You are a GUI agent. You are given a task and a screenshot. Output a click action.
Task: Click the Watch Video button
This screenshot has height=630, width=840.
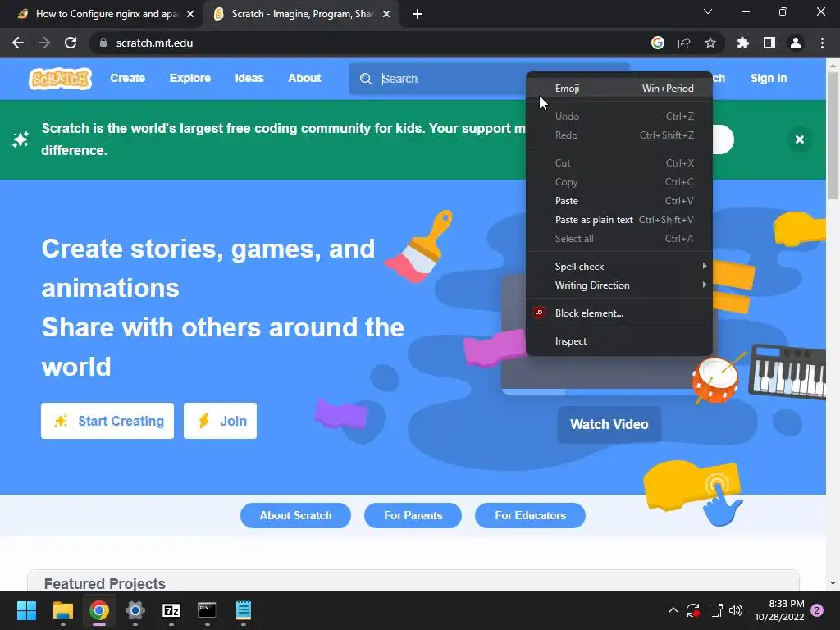(x=609, y=424)
